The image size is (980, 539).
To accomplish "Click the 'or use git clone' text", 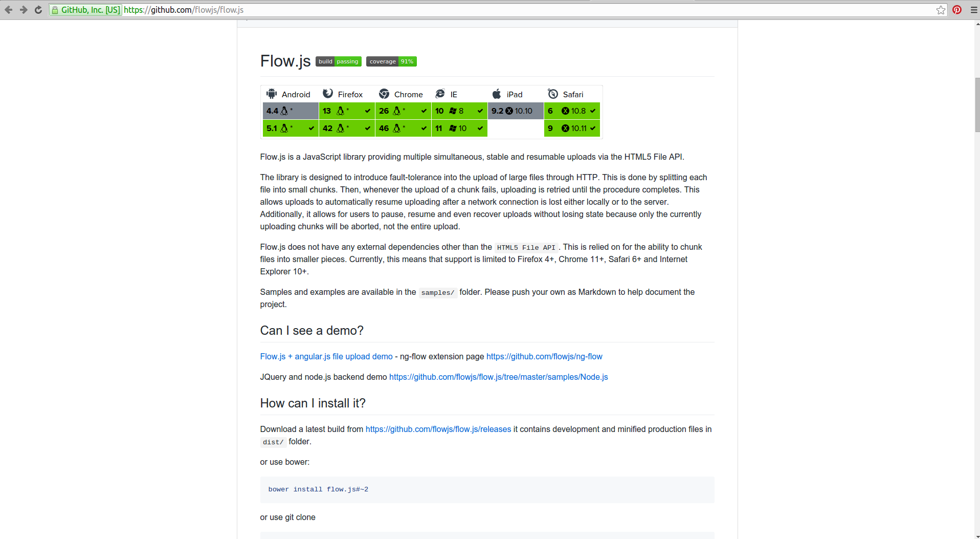I will (x=287, y=517).
